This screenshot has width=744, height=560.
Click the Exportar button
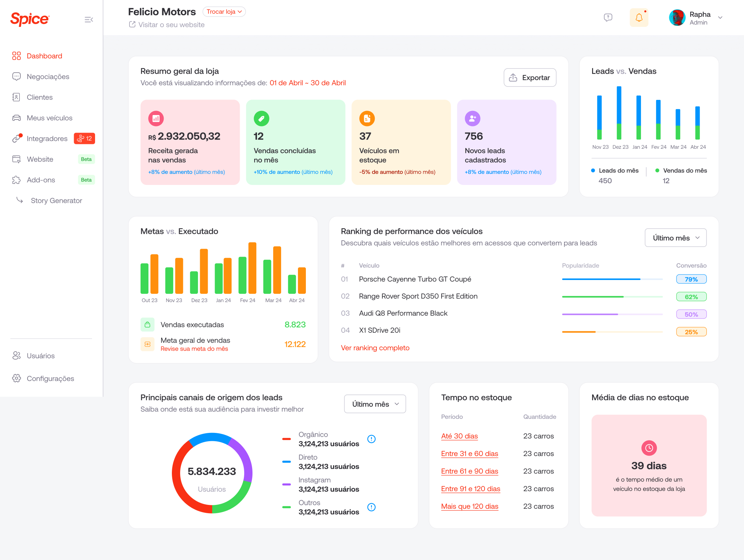(530, 77)
